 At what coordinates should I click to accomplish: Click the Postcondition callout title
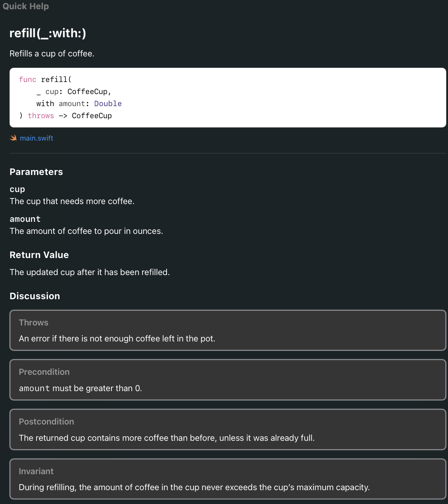47,422
